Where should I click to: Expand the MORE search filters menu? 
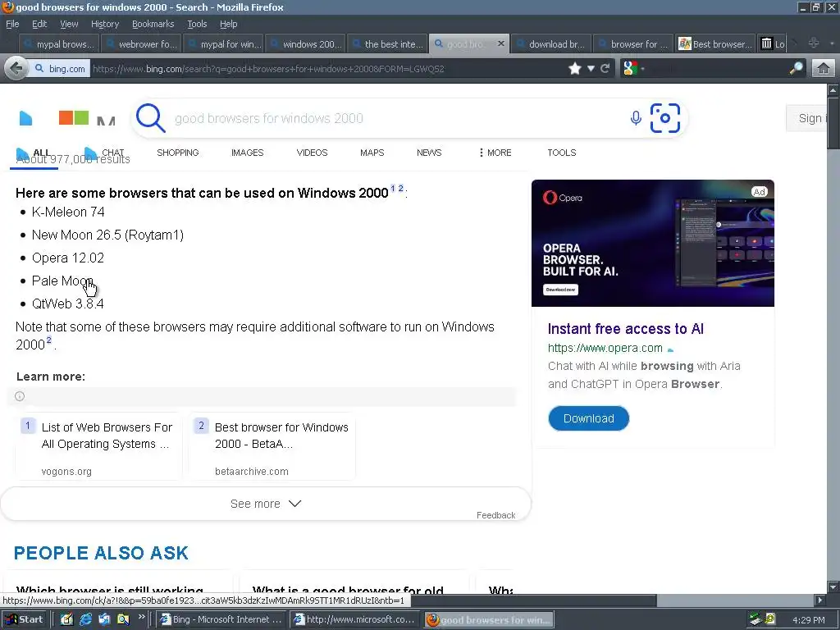[495, 153]
